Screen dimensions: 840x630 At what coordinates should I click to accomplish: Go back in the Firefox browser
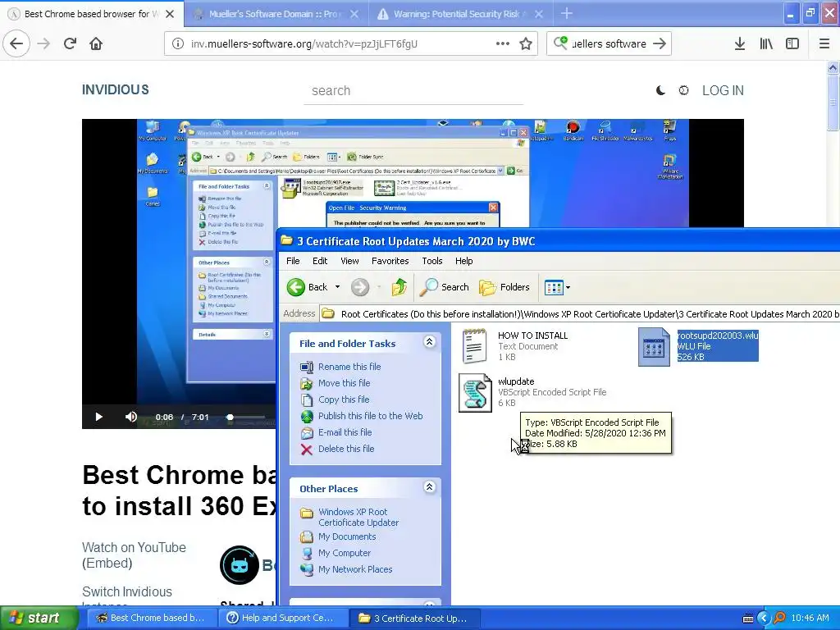point(16,43)
